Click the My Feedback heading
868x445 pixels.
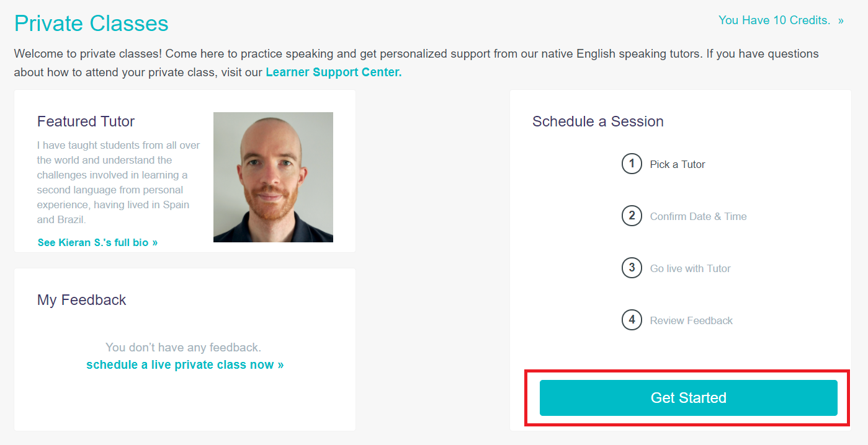(x=81, y=300)
